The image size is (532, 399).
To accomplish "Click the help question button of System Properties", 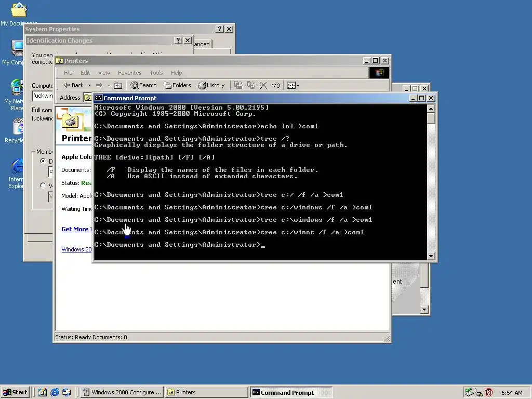I will [220, 29].
